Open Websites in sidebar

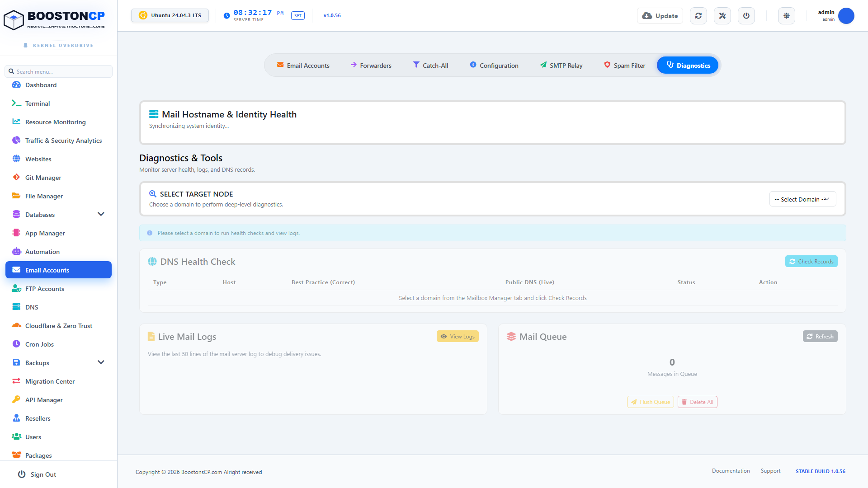(x=58, y=159)
